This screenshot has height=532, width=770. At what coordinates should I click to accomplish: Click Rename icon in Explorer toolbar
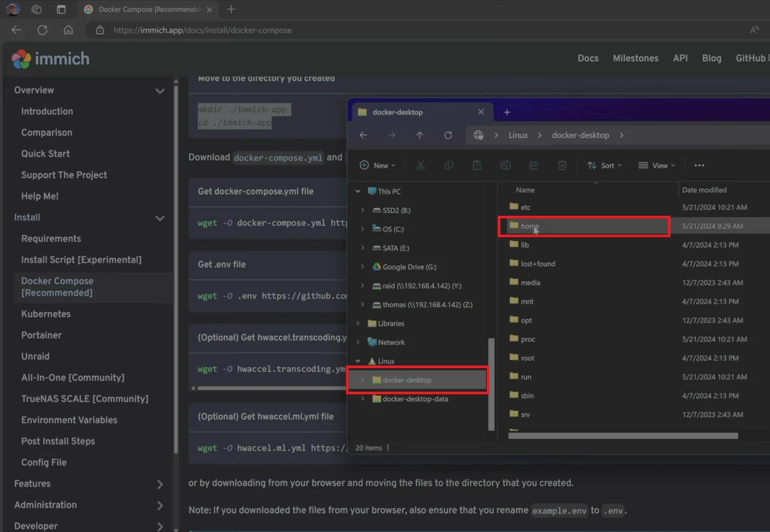506,165
